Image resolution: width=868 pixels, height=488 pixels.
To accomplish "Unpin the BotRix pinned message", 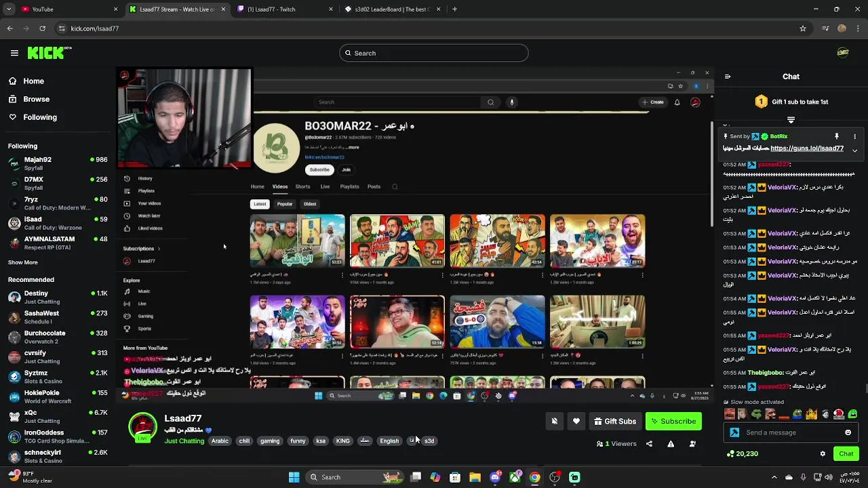I will pos(837,136).
